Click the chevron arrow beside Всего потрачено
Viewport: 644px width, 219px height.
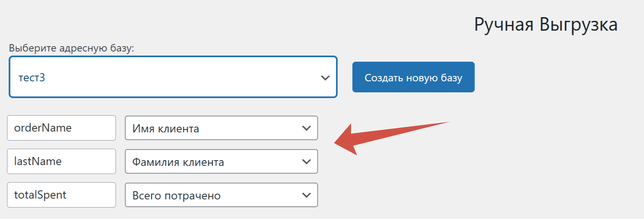pyautogui.click(x=306, y=195)
